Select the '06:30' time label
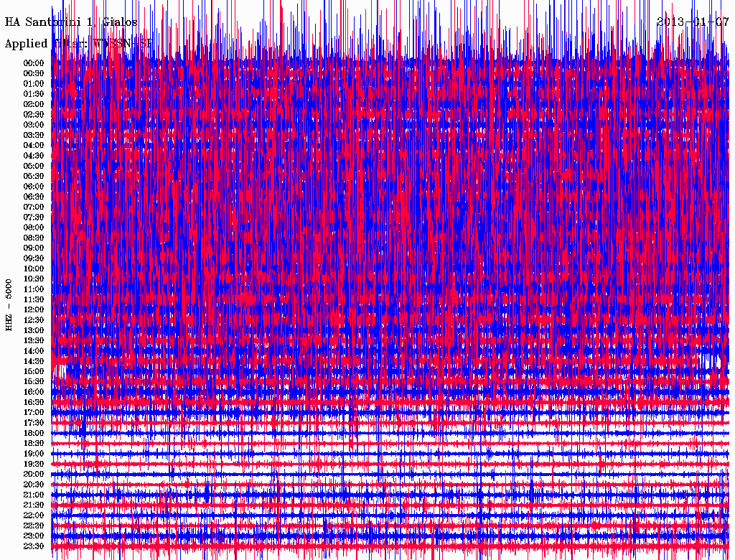735x560 pixels. click(x=34, y=197)
